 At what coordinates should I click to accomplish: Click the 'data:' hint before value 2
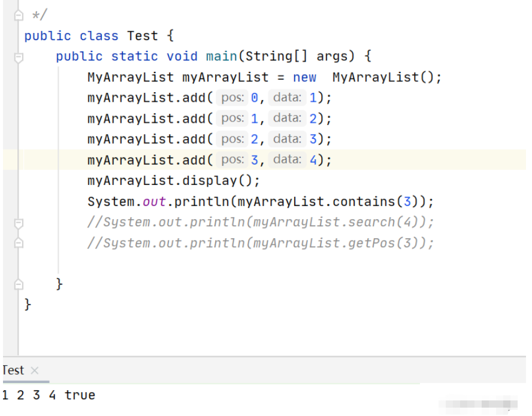pos(287,119)
